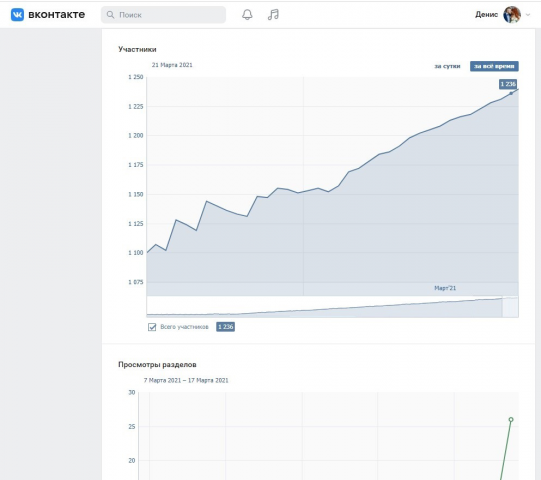Viewport: 541px width, 480px height.
Task: Click the 1 236 legend badge
Action: (226, 327)
